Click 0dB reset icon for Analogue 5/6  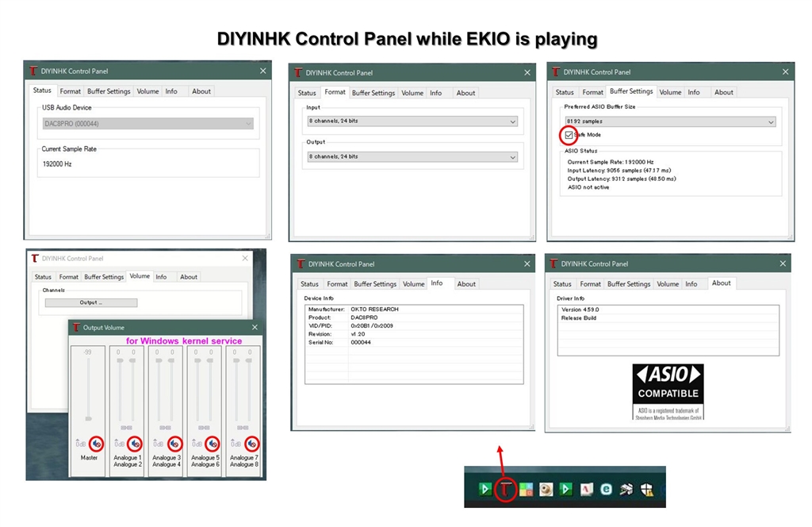(197, 444)
